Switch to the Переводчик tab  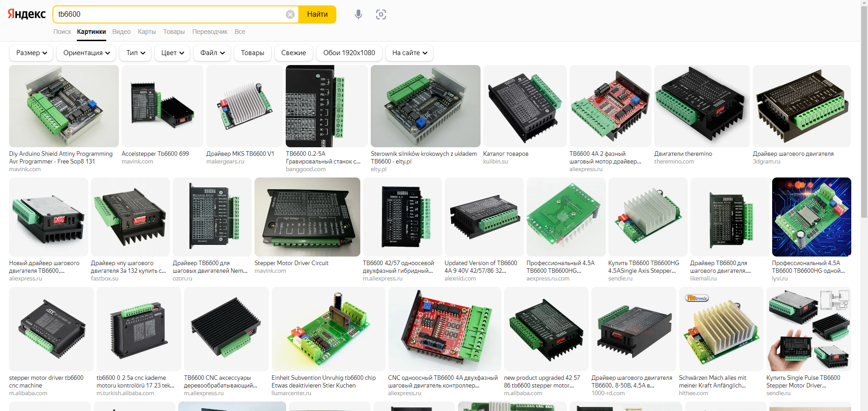(210, 32)
